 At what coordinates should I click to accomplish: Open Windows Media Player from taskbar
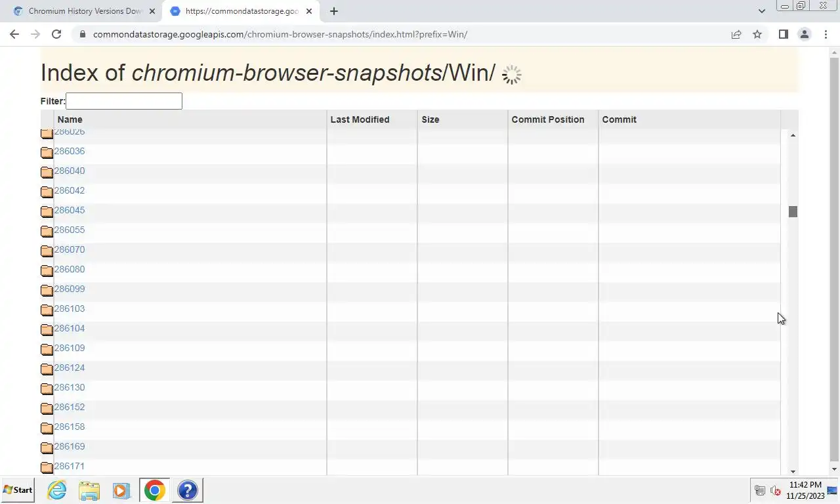(121, 490)
